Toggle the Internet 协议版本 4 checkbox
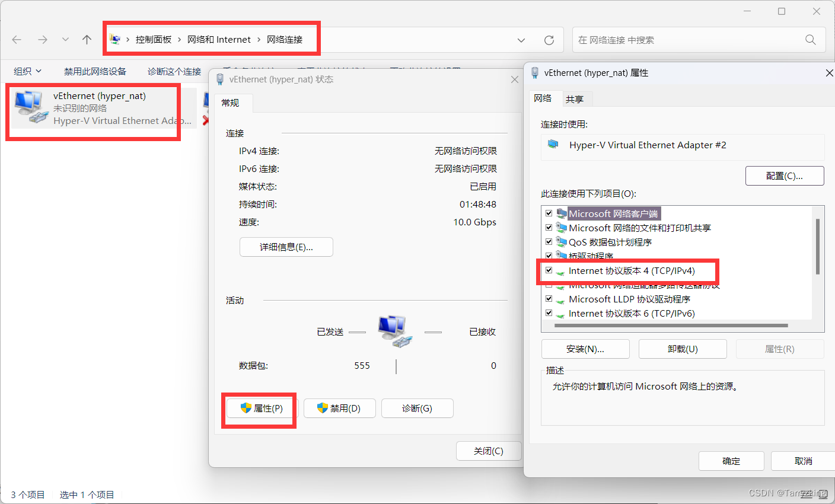Viewport: 835px width, 504px height. [x=549, y=270]
